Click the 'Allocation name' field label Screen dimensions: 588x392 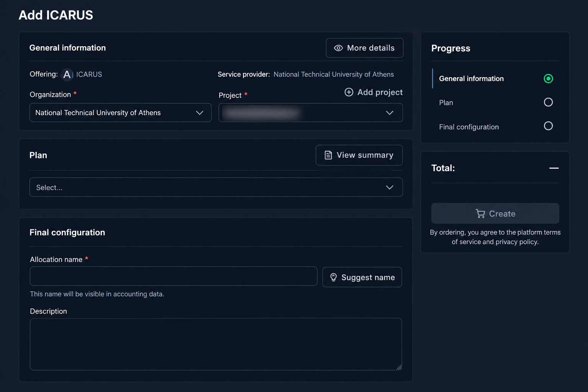pyautogui.click(x=56, y=260)
